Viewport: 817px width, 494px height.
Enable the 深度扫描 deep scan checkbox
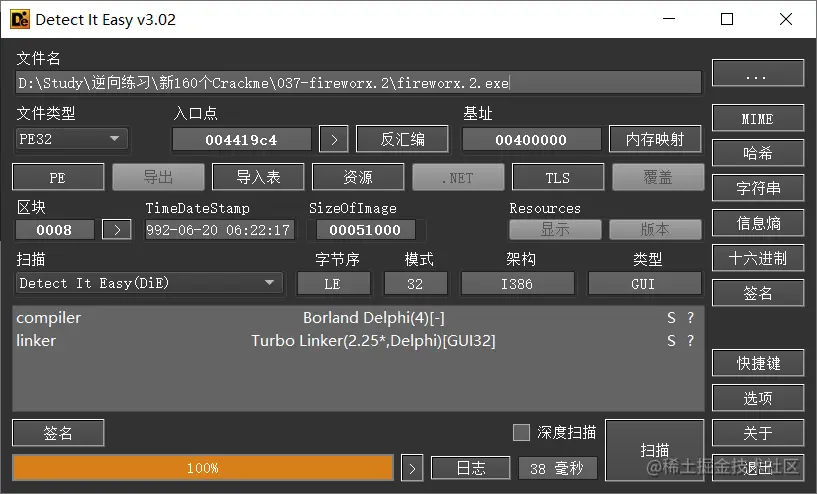pos(521,433)
